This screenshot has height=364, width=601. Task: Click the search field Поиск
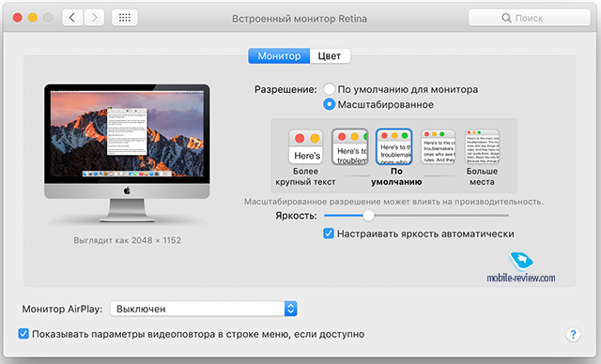tap(530, 18)
